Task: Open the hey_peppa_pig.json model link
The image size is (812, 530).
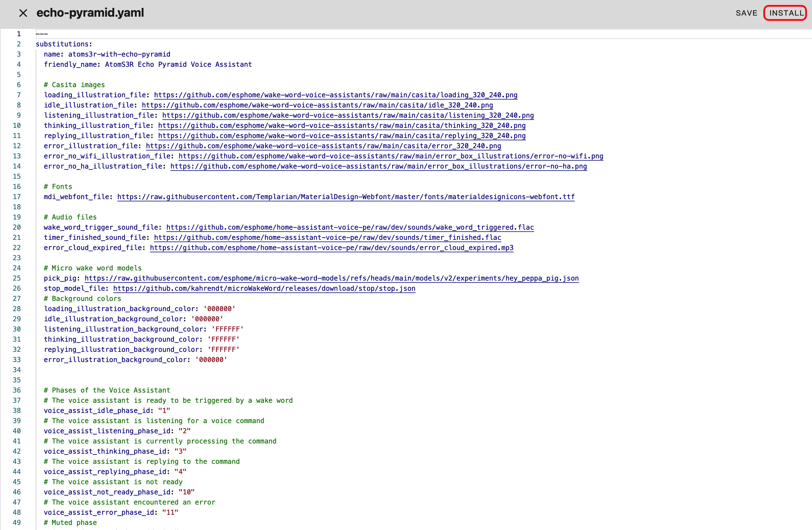Action: [x=331, y=278]
